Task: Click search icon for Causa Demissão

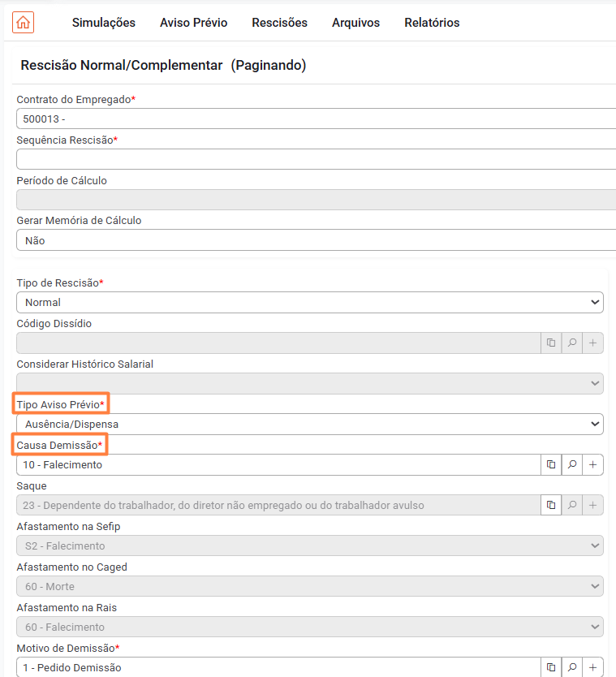Action: tap(572, 464)
